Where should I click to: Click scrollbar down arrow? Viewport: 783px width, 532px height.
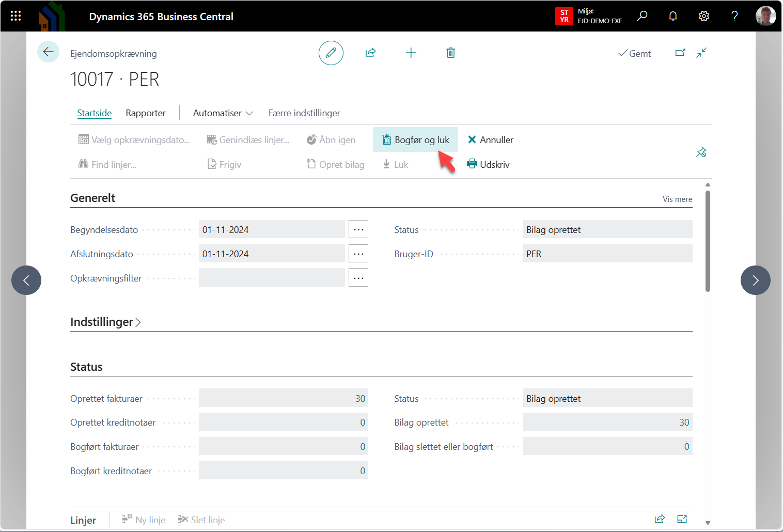[x=708, y=523]
